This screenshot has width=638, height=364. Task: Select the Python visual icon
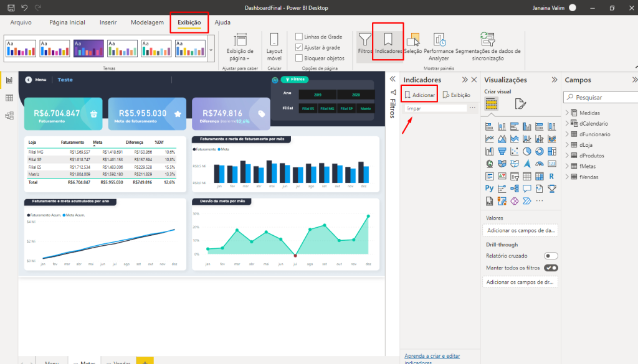click(490, 189)
